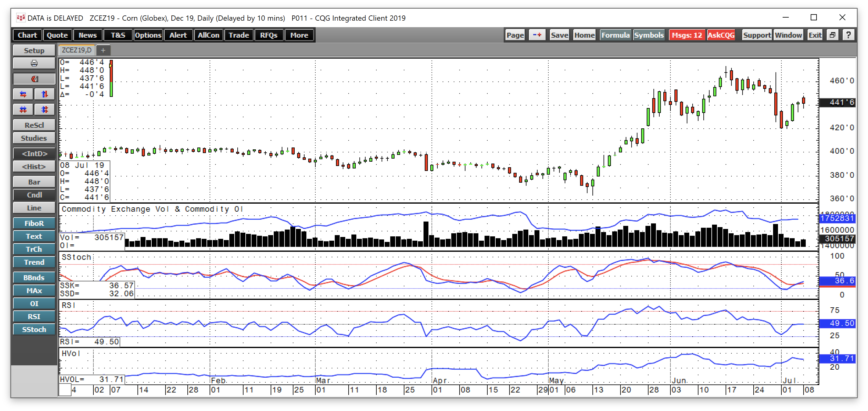Toggle the RSI study button

pyautogui.click(x=34, y=317)
